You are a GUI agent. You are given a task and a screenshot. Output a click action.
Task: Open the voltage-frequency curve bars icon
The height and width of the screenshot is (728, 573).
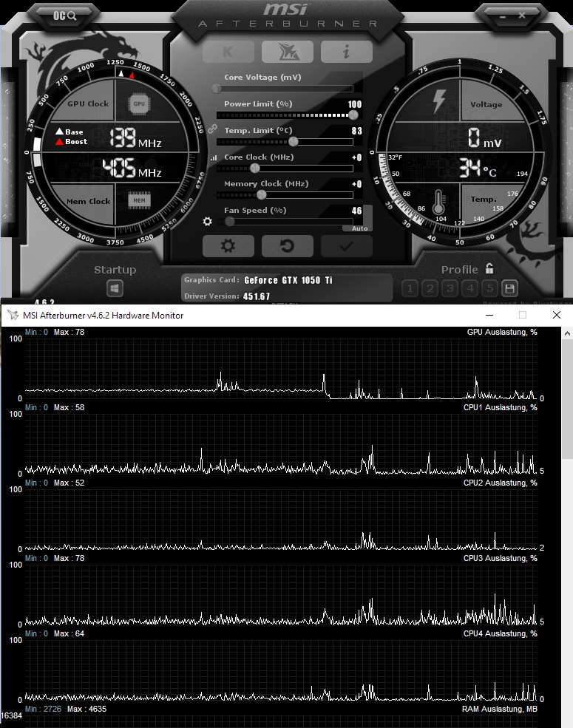coord(214,158)
